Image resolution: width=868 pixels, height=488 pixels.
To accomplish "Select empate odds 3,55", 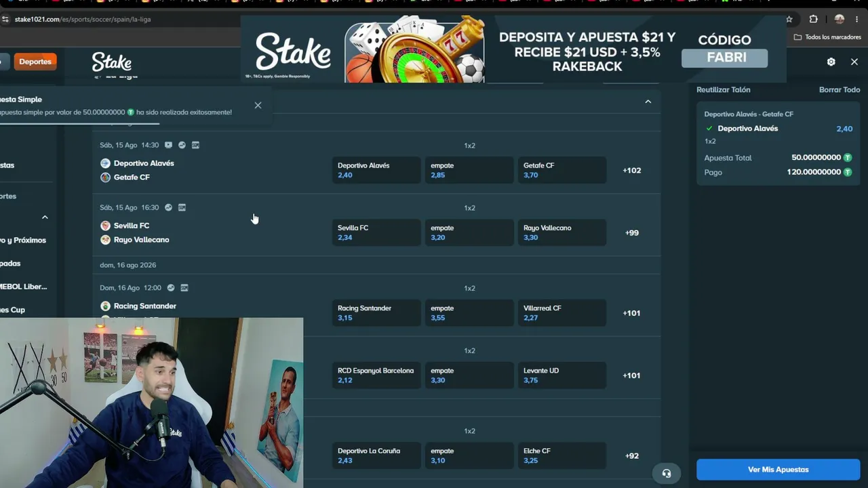I will 469,313.
